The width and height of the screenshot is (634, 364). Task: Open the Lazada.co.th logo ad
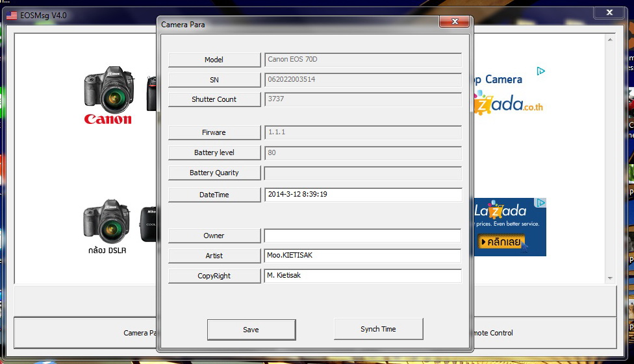[x=508, y=103]
